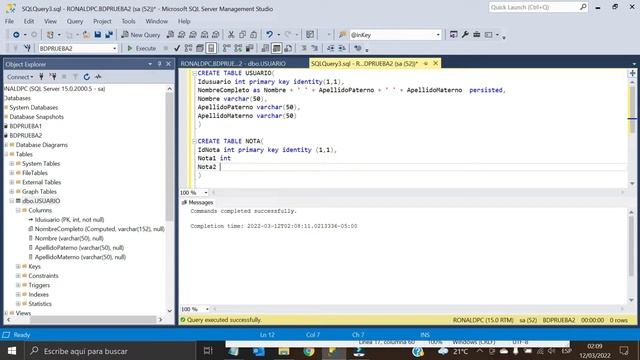Click Refresh icon in Object Explorer

tap(87, 77)
